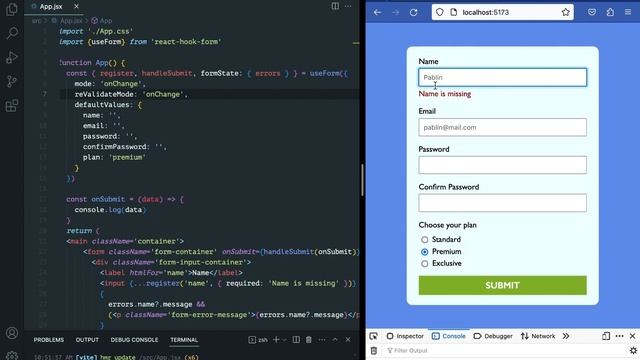Click the Filter Output field
This screenshot has width=640, height=360.
click(x=505, y=351)
